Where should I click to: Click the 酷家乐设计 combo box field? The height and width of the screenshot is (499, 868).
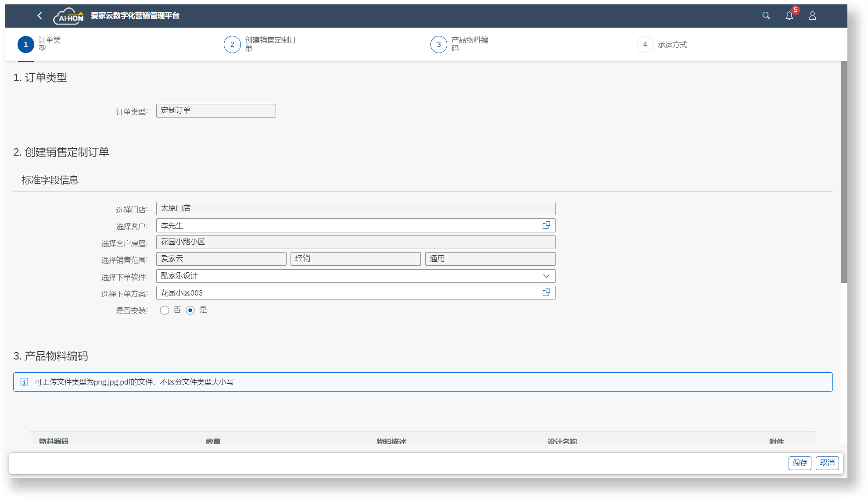tap(347, 276)
